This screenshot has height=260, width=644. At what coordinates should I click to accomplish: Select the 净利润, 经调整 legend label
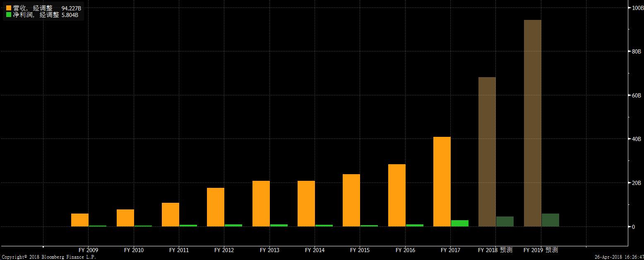[x=36, y=15]
